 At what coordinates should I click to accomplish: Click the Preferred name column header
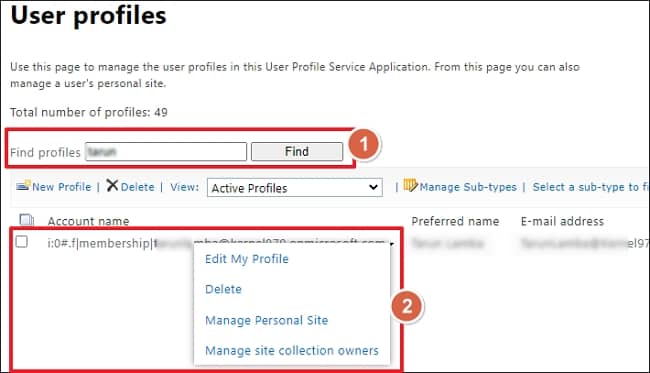(455, 221)
